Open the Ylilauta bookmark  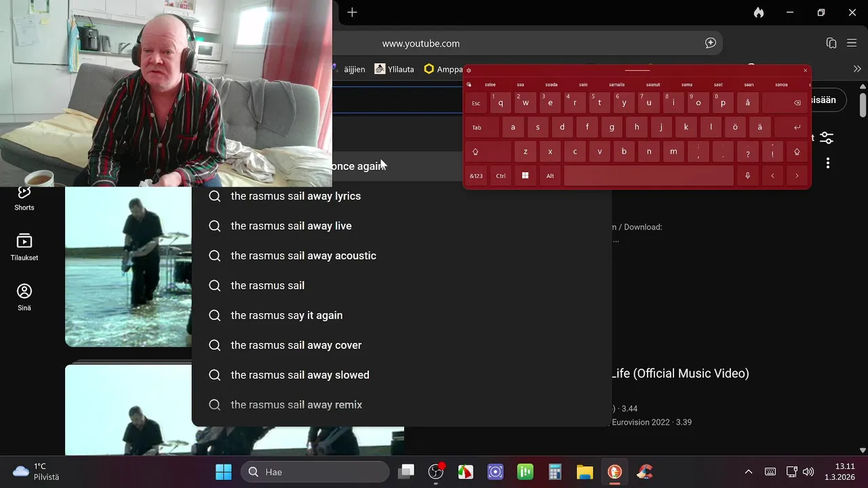[394, 69]
